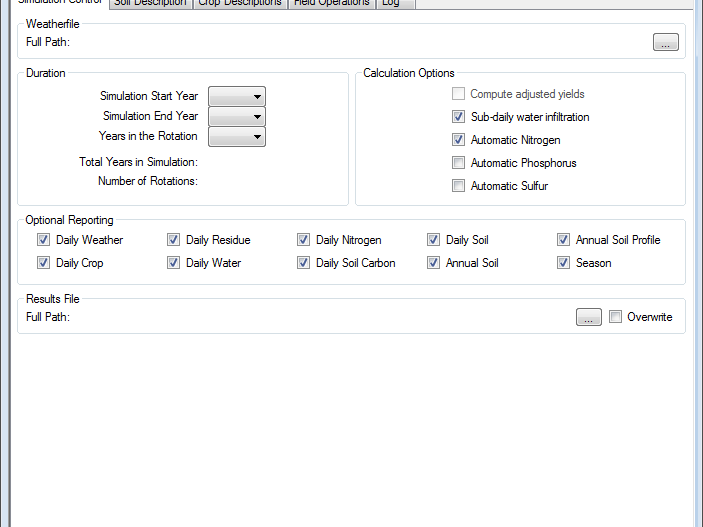Open the Crop Descriptions tab
Viewport: 703px width, 527px height.
pyautogui.click(x=240, y=4)
